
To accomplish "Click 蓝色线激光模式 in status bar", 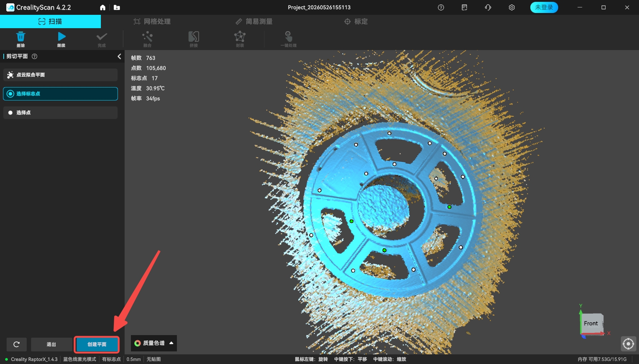I will click(80, 359).
